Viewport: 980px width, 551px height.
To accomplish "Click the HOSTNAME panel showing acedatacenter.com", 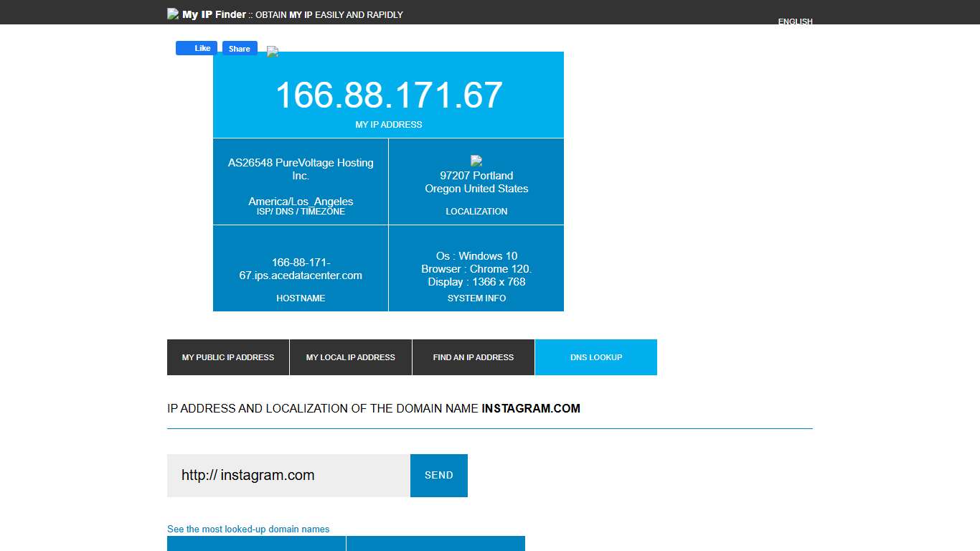I will [300, 268].
